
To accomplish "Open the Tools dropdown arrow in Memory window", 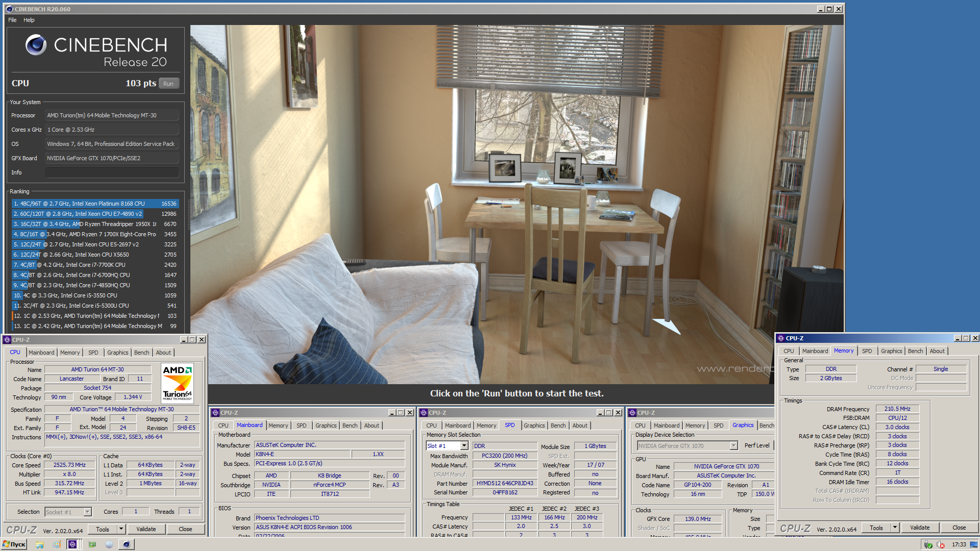I will [895, 528].
